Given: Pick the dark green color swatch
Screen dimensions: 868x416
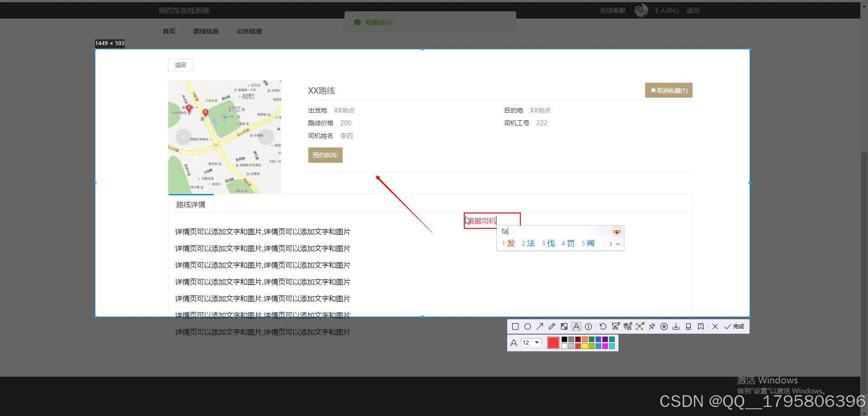Looking at the screenshot, I should coord(591,339).
